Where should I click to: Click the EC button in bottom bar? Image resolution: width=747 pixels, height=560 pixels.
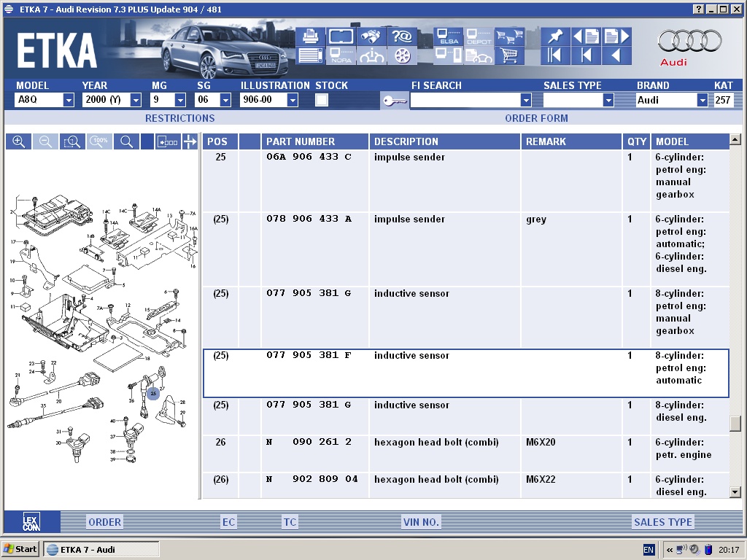point(228,522)
